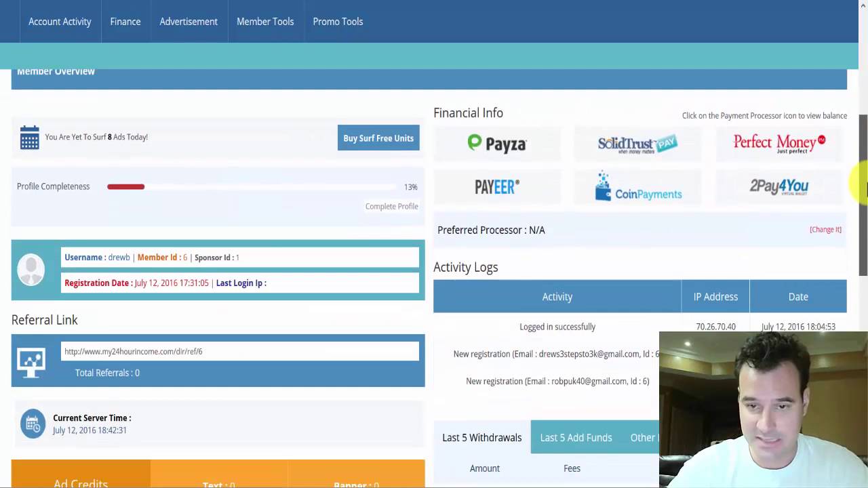
Task: Click the webcam video overlay
Action: [764, 410]
